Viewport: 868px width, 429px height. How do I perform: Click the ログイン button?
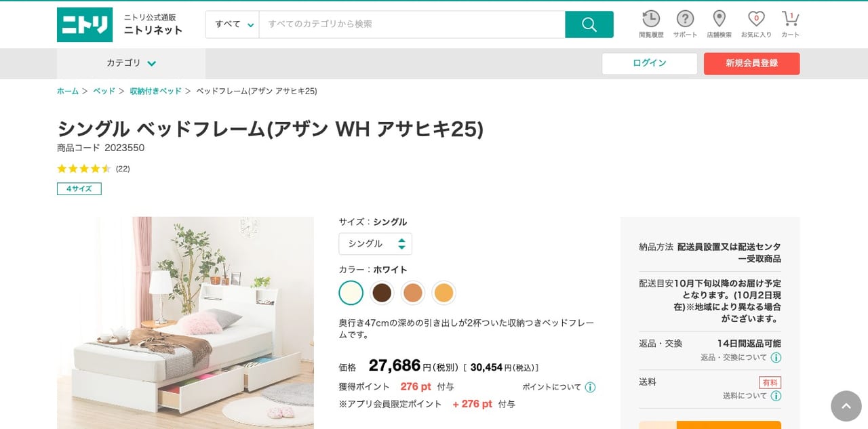coord(649,63)
